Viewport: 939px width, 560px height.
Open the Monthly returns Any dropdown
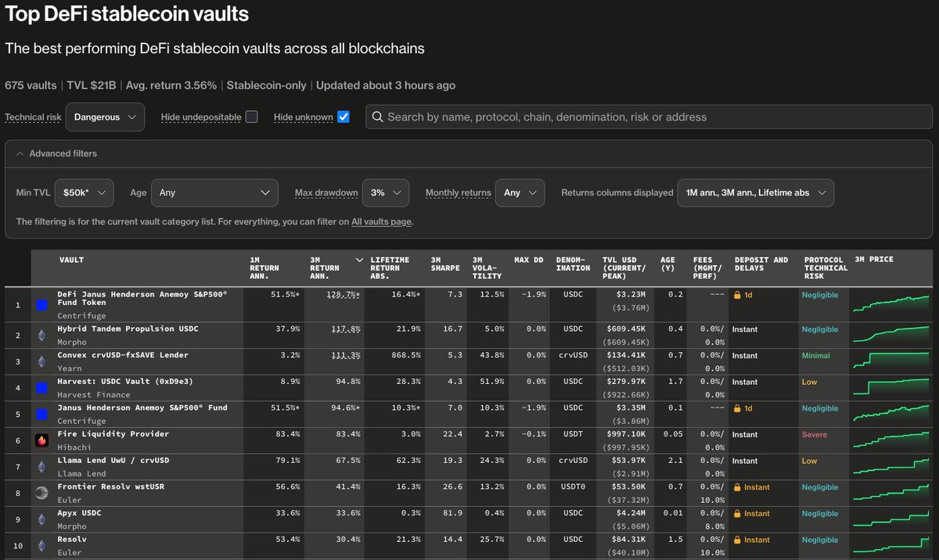coord(520,192)
